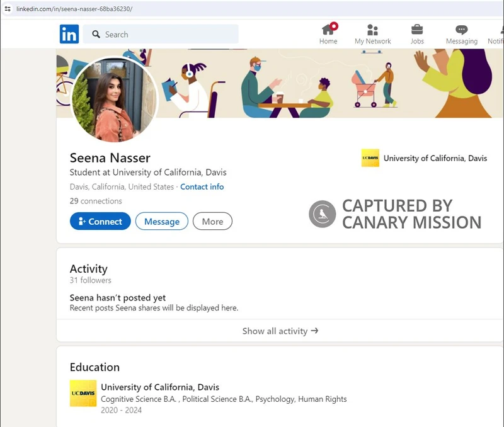Open University of California, Davis link at top right

click(x=435, y=158)
